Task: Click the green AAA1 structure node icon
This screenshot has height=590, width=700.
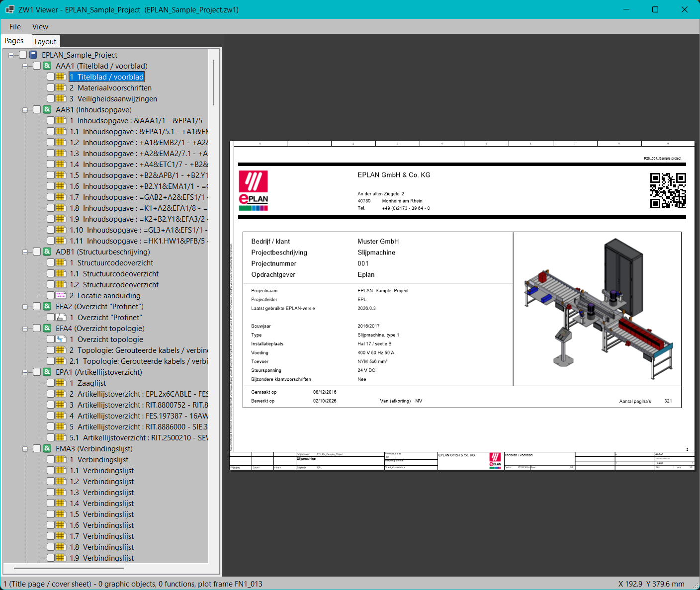Action: tap(47, 66)
